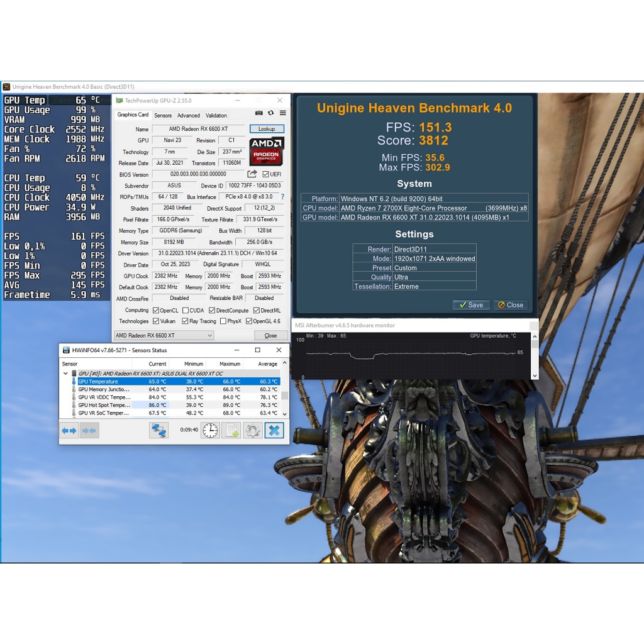Click the Close button in Heaven results

511,305
